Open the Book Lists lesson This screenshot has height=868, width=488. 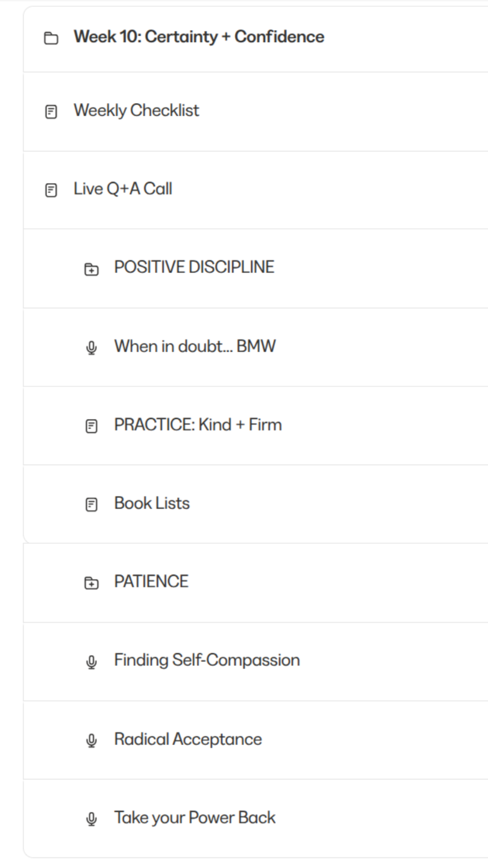pos(152,503)
